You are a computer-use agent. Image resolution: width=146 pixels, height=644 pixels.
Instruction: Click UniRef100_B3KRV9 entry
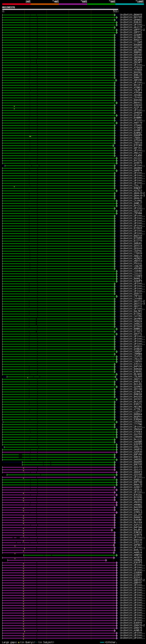point(131,623)
